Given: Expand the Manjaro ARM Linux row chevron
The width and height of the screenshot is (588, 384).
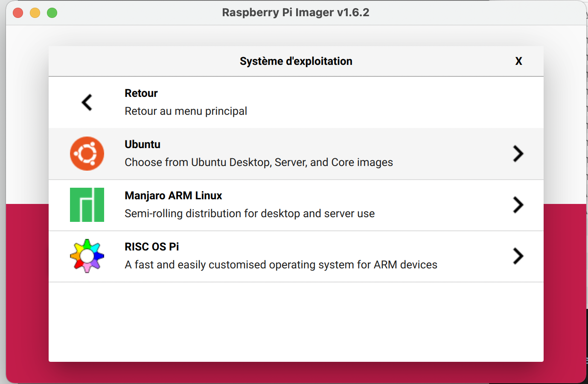Looking at the screenshot, I should (x=518, y=205).
